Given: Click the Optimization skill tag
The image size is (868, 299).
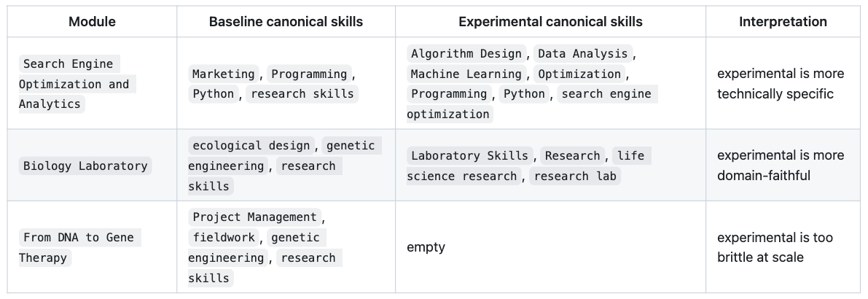Looking at the screenshot, I should [579, 74].
